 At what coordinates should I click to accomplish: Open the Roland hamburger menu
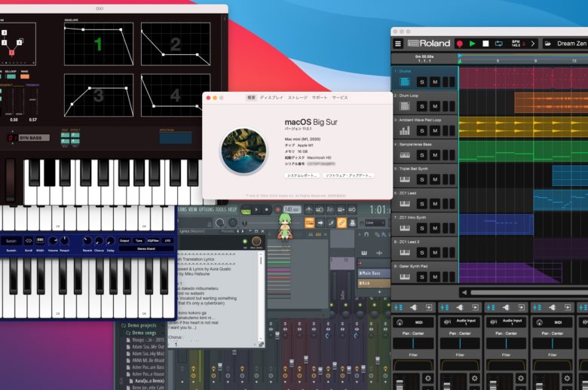point(399,44)
